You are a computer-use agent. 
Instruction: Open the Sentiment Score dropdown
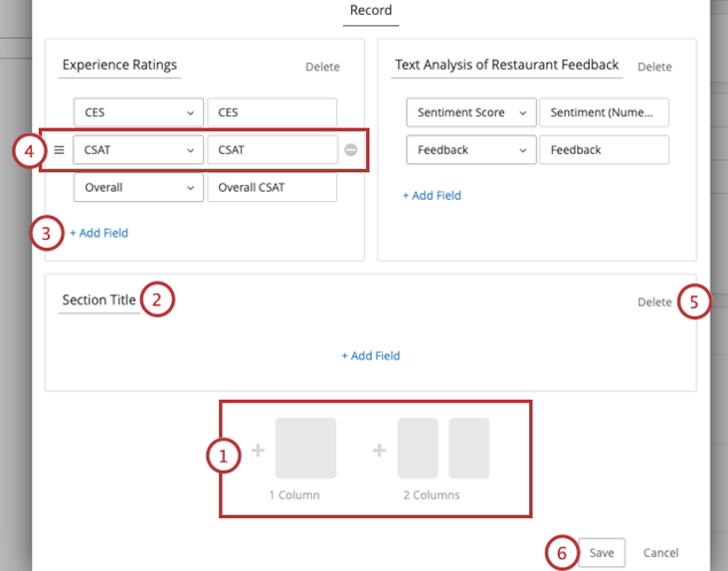tap(471, 112)
